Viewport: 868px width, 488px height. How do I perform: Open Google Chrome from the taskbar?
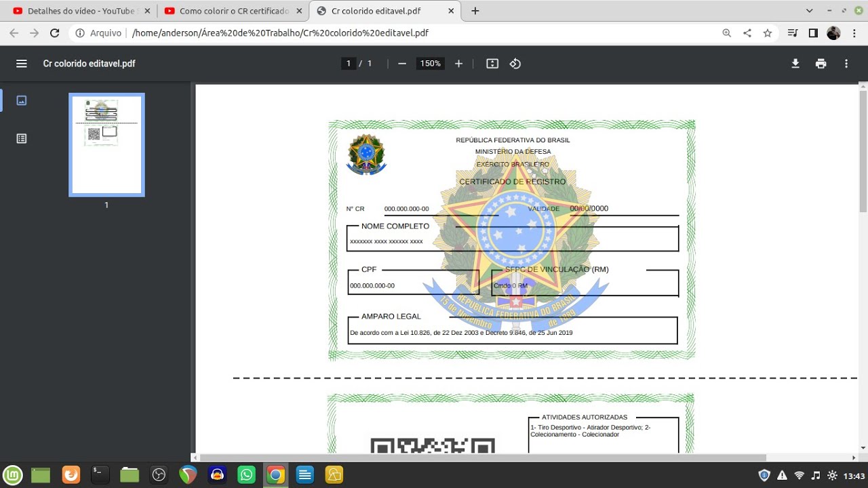click(275, 475)
